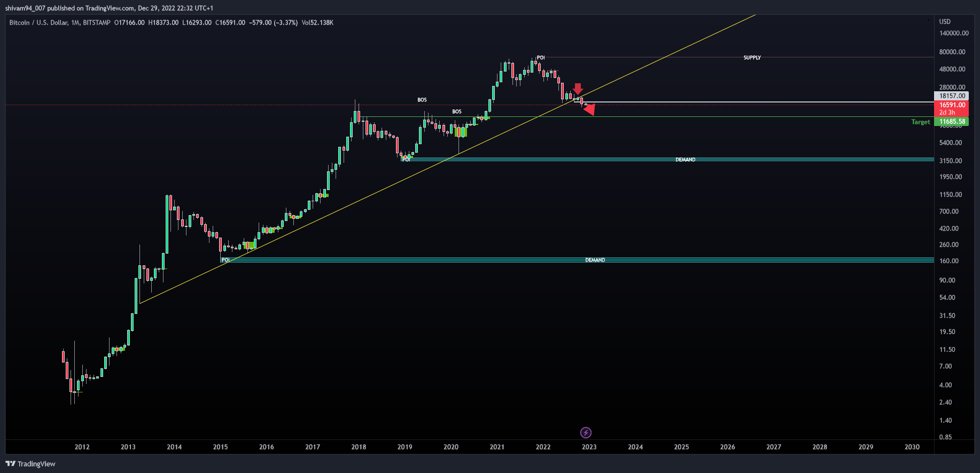
Task: Click the red down arrow marker
Action: click(578, 89)
